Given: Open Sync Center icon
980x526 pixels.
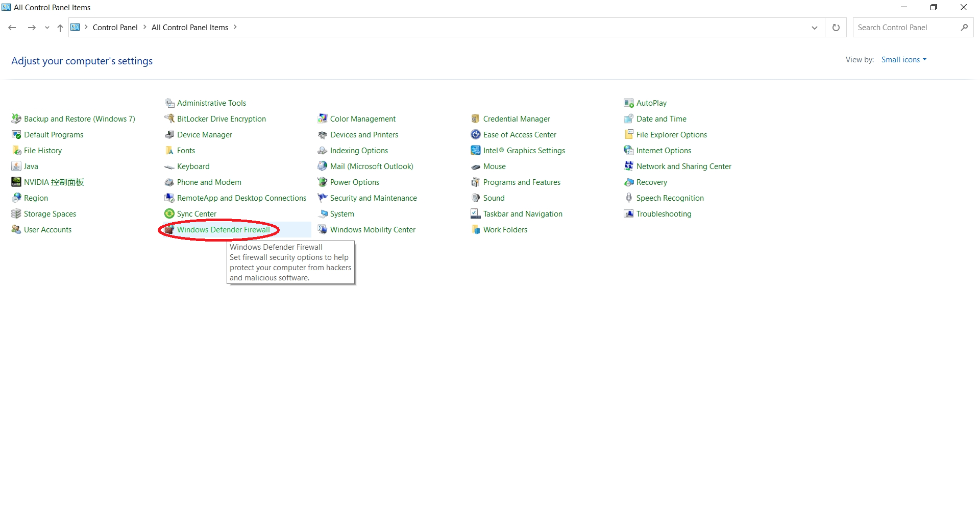Looking at the screenshot, I should [x=169, y=214].
